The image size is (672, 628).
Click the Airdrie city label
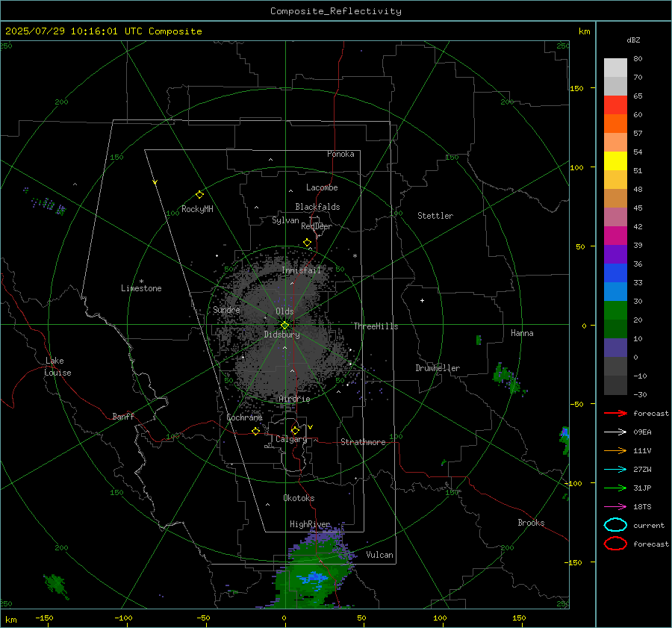tap(294, 399)
